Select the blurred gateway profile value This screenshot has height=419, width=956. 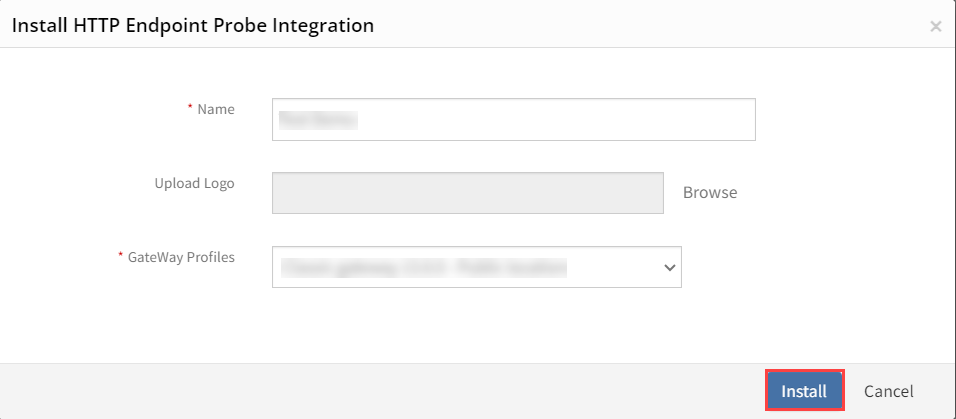(x=424, y=267)
